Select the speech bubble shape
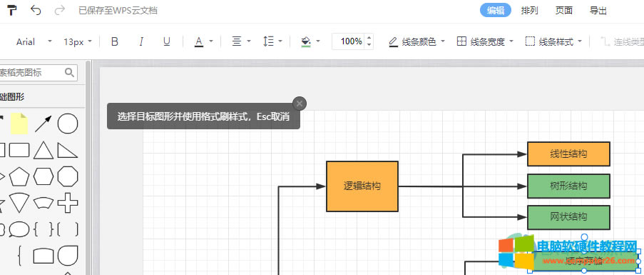 pyautogui.click(x=19, y=229)
